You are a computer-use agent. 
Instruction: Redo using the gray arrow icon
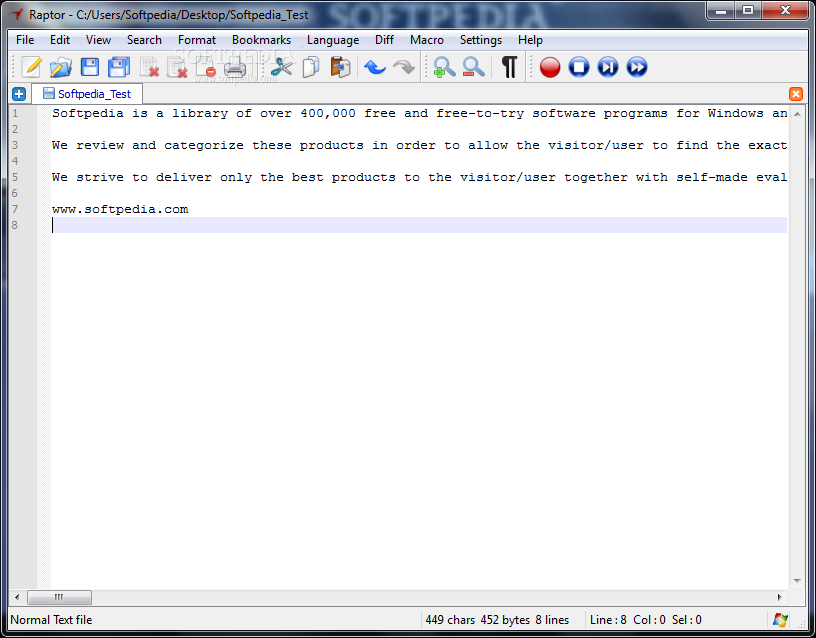(404, 67)
